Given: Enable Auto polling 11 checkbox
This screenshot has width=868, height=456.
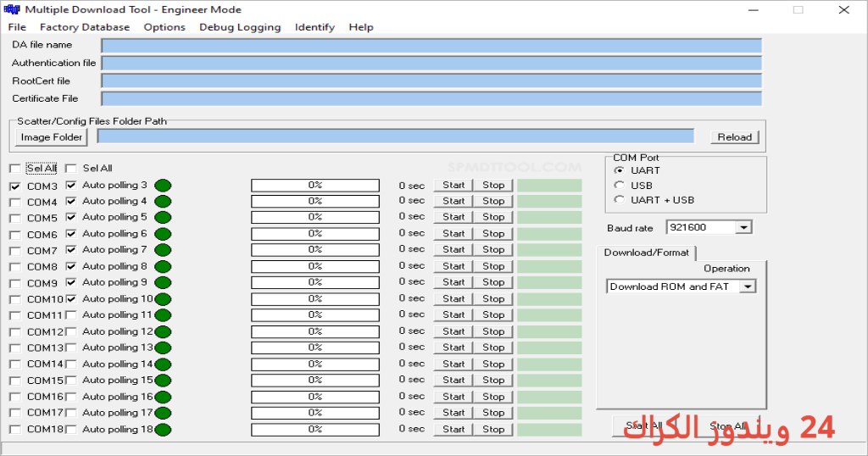Looking at the screenshot, I should pyautogui.click(x=71, y=315).
